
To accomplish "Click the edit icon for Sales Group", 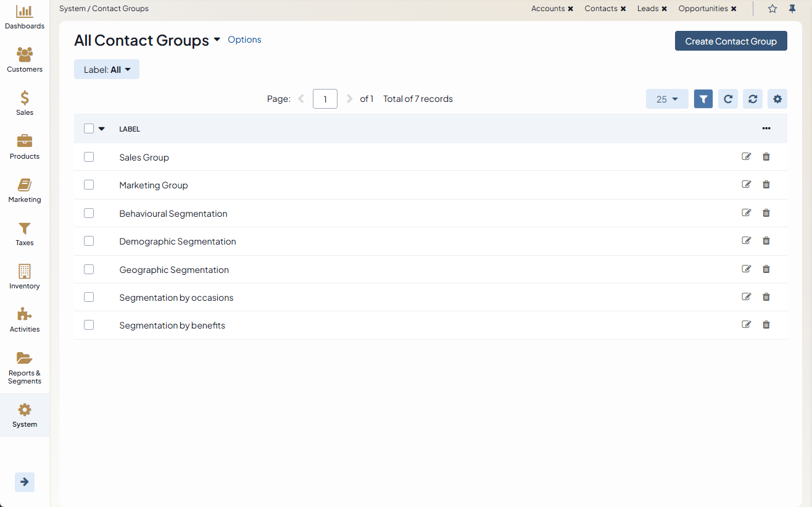I will 746,157.
